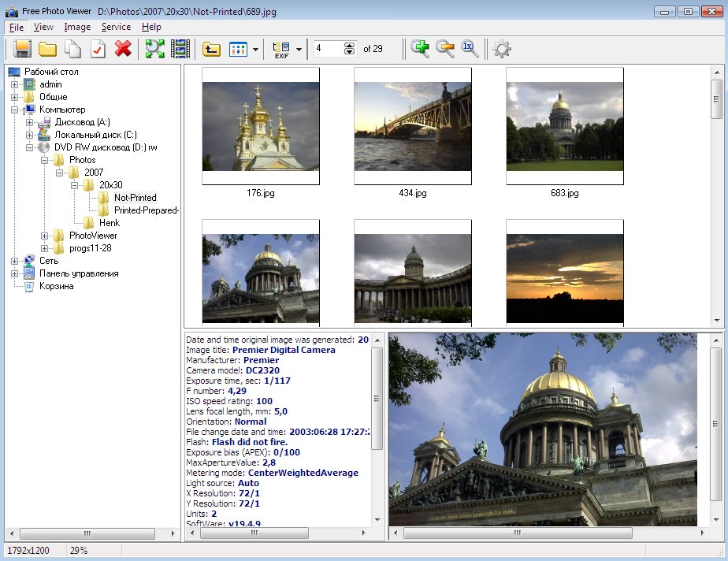Select the 434.jpg bridge thumbnail
The height and width of the screenshot is (561, 728).
412,125
